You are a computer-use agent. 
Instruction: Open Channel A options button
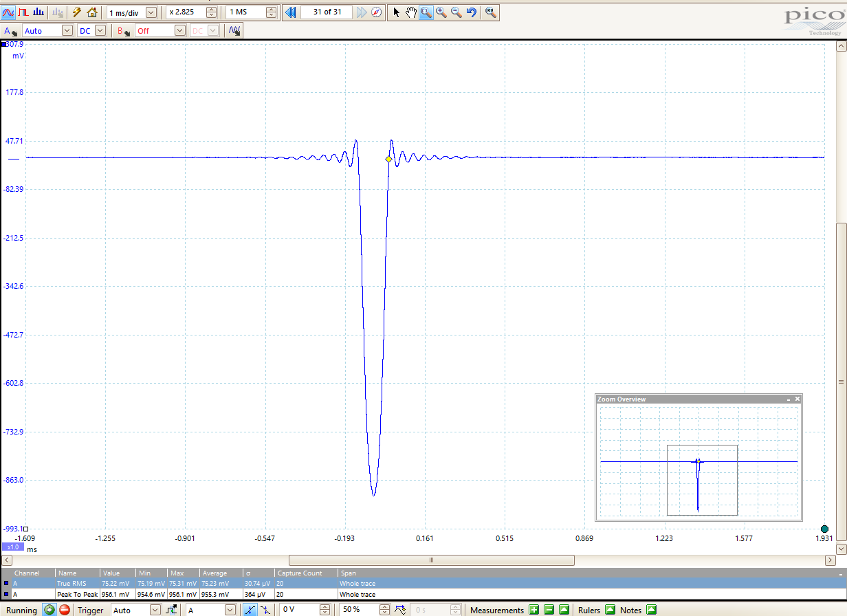click(x=11, y=30)
